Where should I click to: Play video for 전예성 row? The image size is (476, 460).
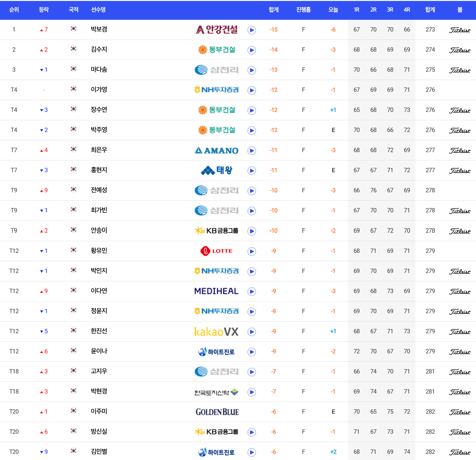point(252,191)
